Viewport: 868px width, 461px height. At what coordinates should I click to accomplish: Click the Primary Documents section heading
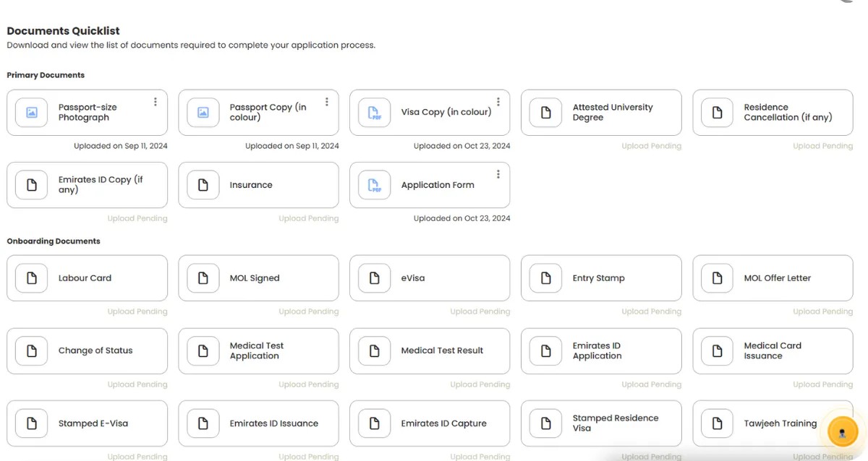coord(45,74)
